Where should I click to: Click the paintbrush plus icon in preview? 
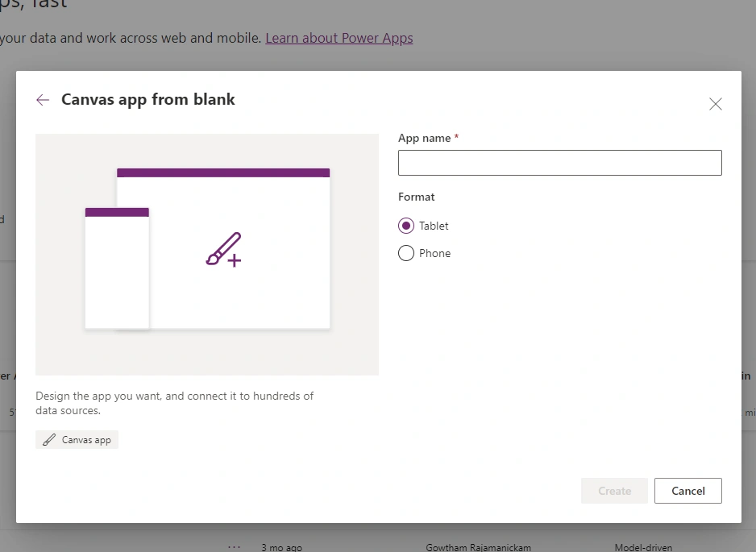(x=224, y=250)
